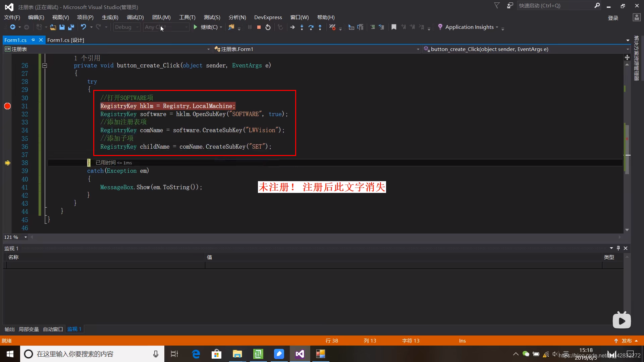Click the split editor plus icon
The image size is (644, 362).
pos(627,57)
